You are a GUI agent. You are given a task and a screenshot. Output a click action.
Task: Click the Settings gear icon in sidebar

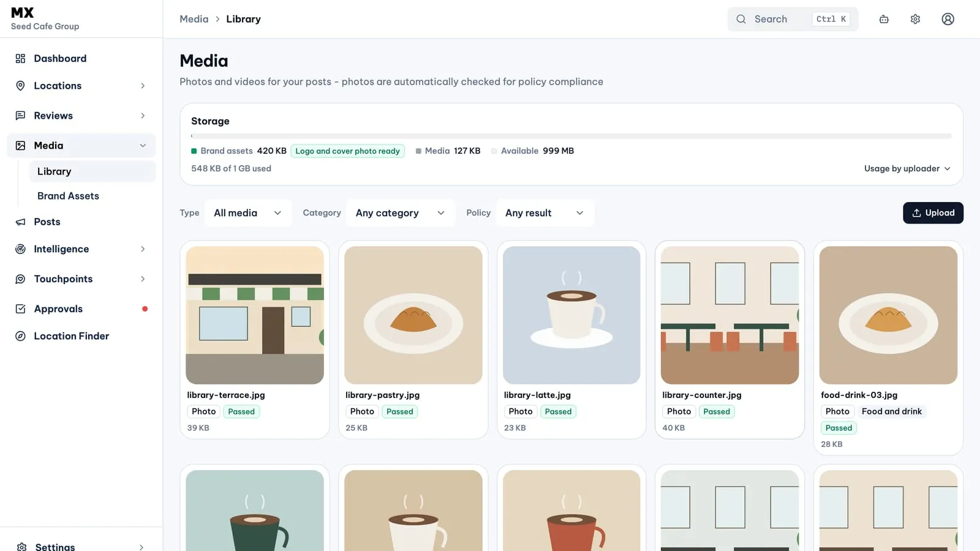coord(22,547)
